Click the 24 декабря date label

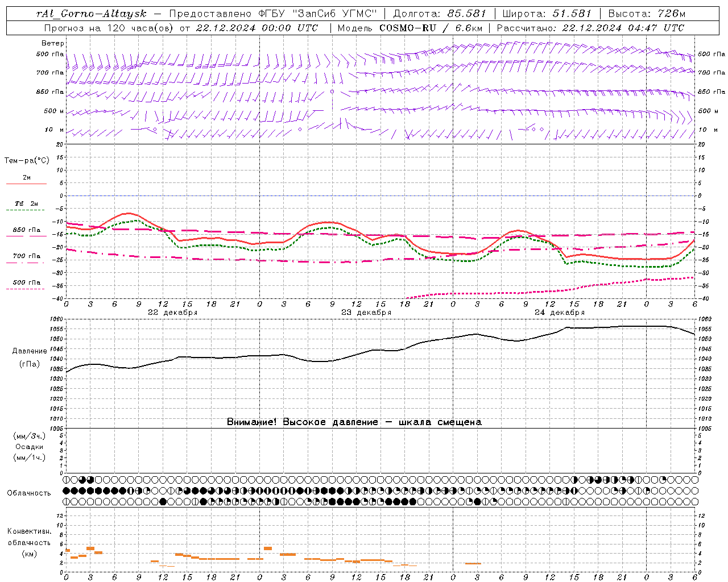560,313
